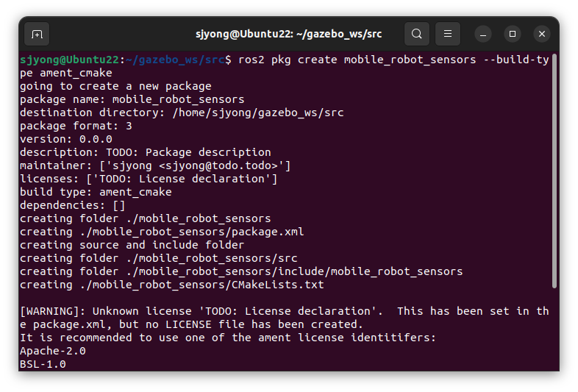Click the package.xml creation line
This screenshot has height=392, width=578.
[162, 232]
